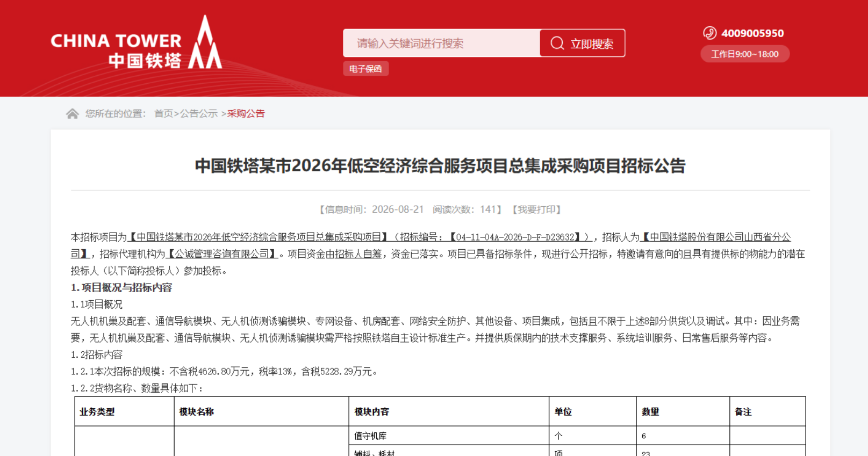Click the tender number 04-11-04A-2026-D-F-D23632
868x456 pixels.
coord(515,237)
